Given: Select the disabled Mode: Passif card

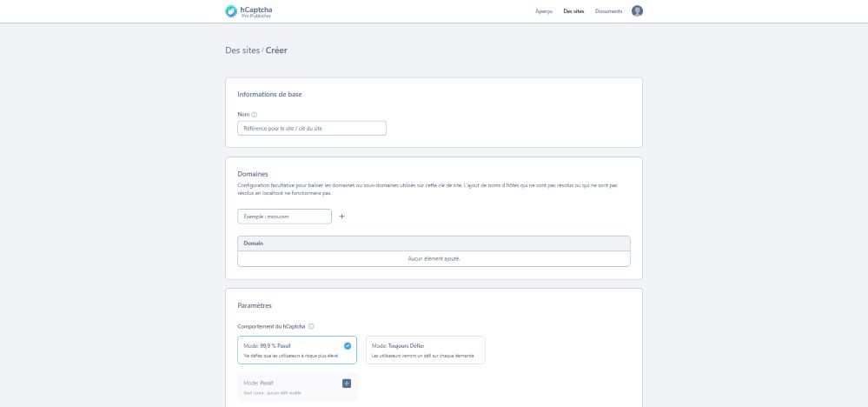Looking at the screenshot, I should (x=297, y=387).
